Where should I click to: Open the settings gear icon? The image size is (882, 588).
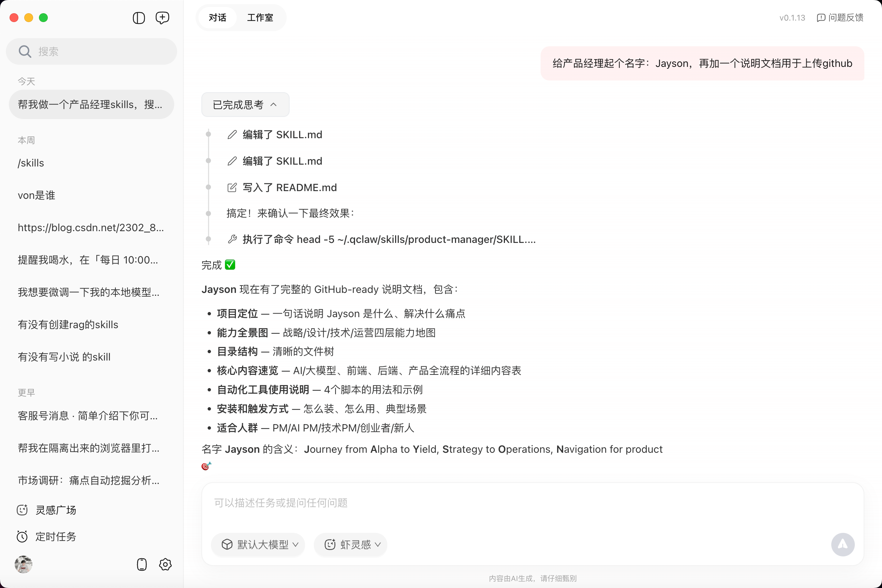[165, 564]
